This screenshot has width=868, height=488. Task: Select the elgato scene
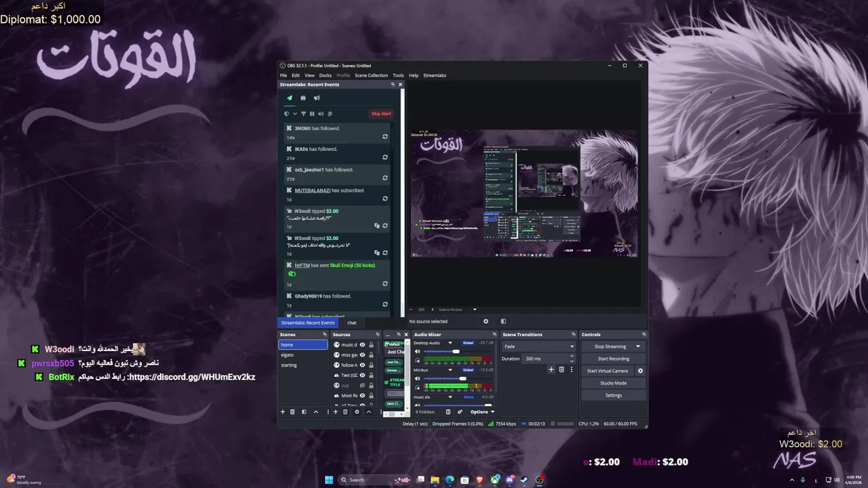pyautogui.click(x=302, y=355)
